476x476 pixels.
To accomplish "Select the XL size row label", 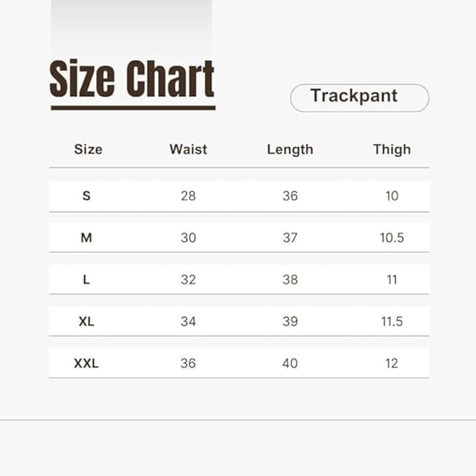I will coord(86,322).
